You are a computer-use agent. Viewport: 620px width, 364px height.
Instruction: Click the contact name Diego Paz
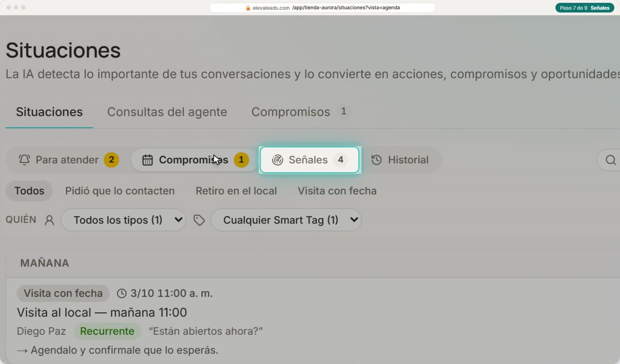41,331
